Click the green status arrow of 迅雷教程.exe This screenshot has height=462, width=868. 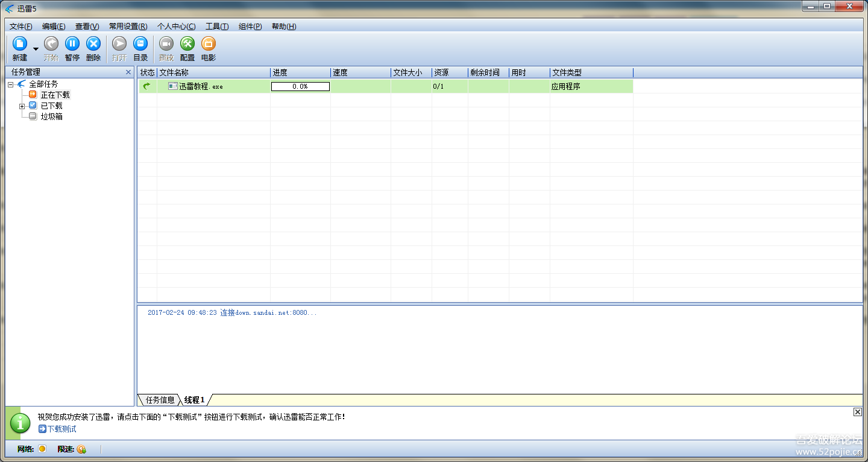(146, 86)
